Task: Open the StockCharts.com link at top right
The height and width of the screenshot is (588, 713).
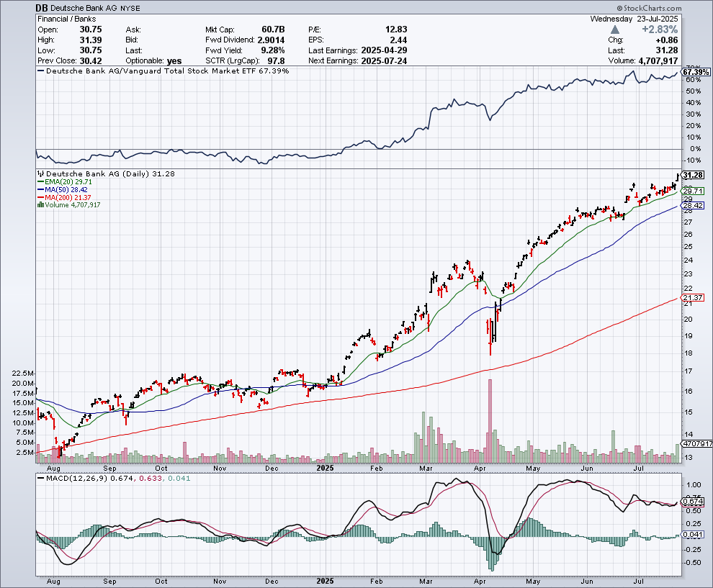Action: pos(650,8)
